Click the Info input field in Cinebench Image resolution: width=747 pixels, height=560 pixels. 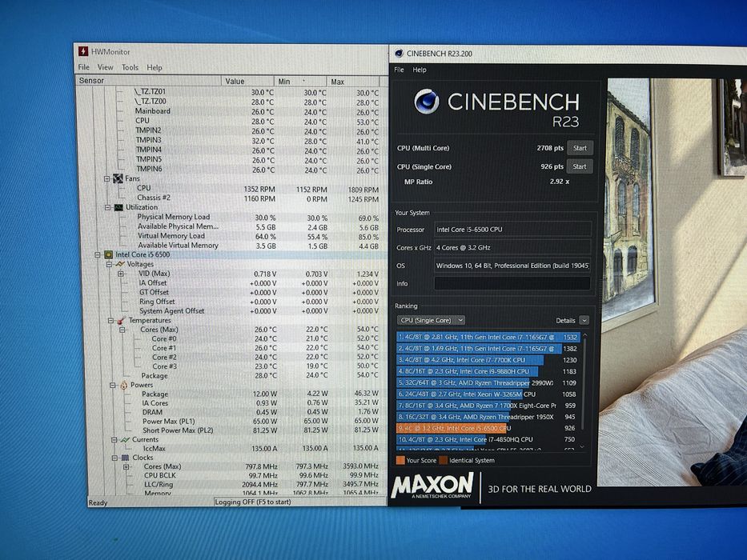pos(512,283)
